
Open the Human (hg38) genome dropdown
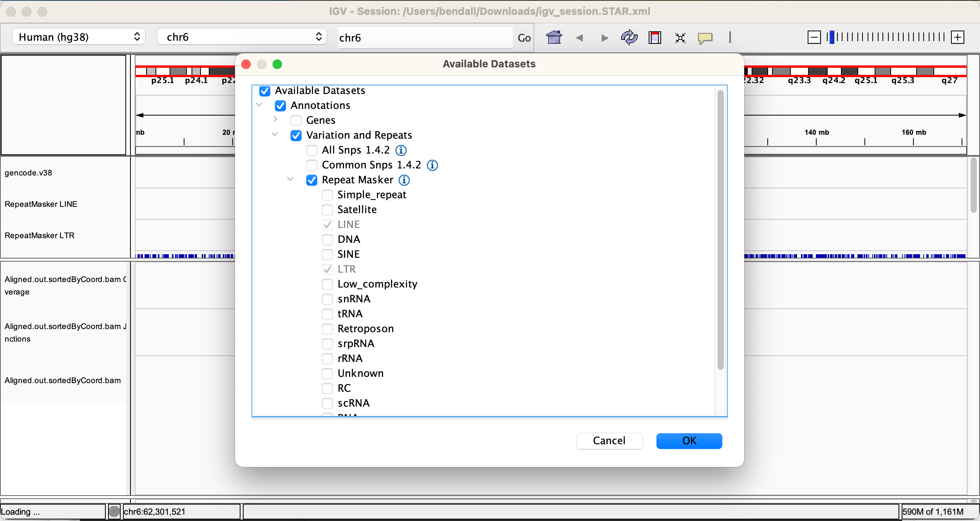79,37
